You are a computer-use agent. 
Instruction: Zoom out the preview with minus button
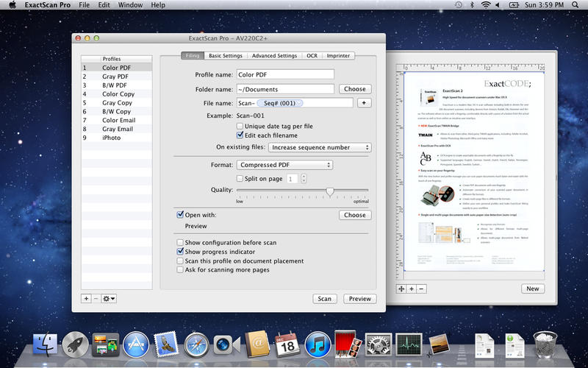(420, 289)
